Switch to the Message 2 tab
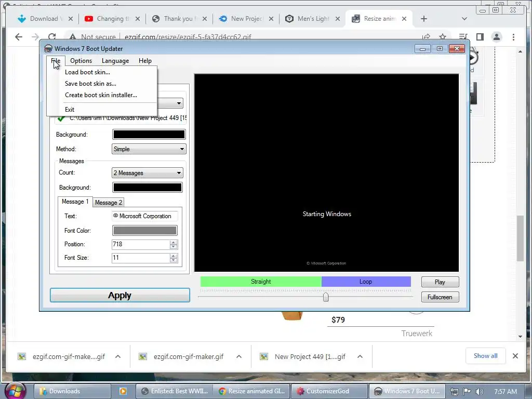532x399 pixels. (x=109, y=203)
